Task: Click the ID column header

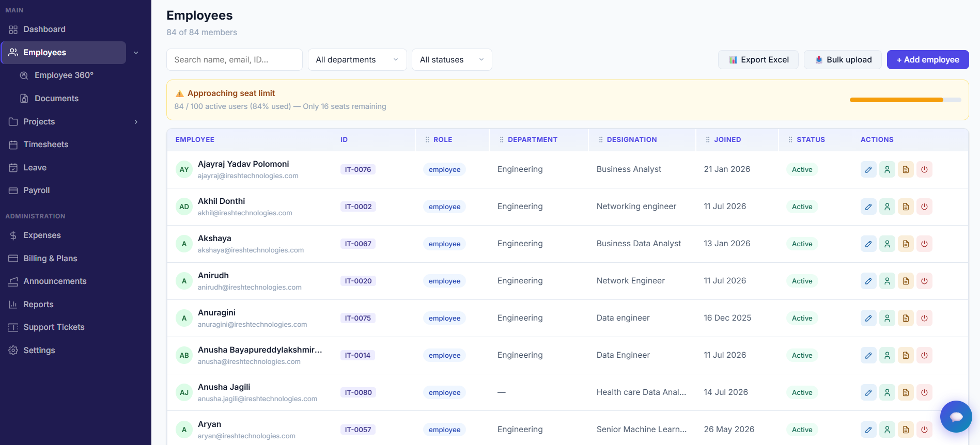Action: click(344, 140)
